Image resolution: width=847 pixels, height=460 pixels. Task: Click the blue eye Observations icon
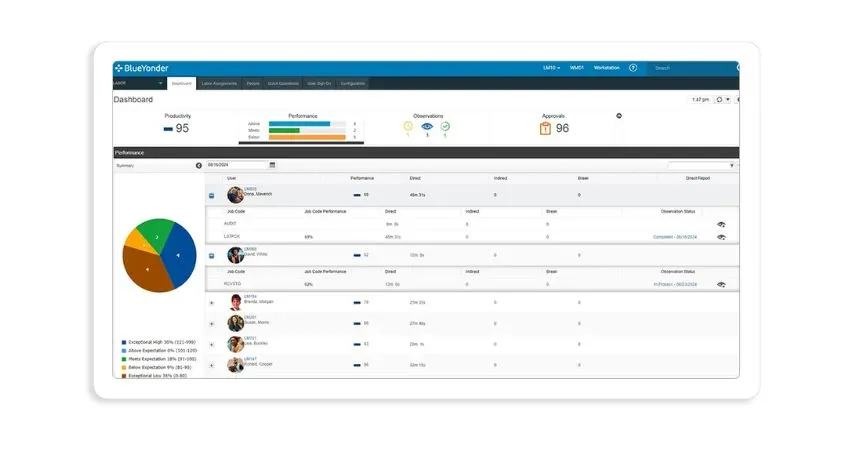tap(427, 126)
